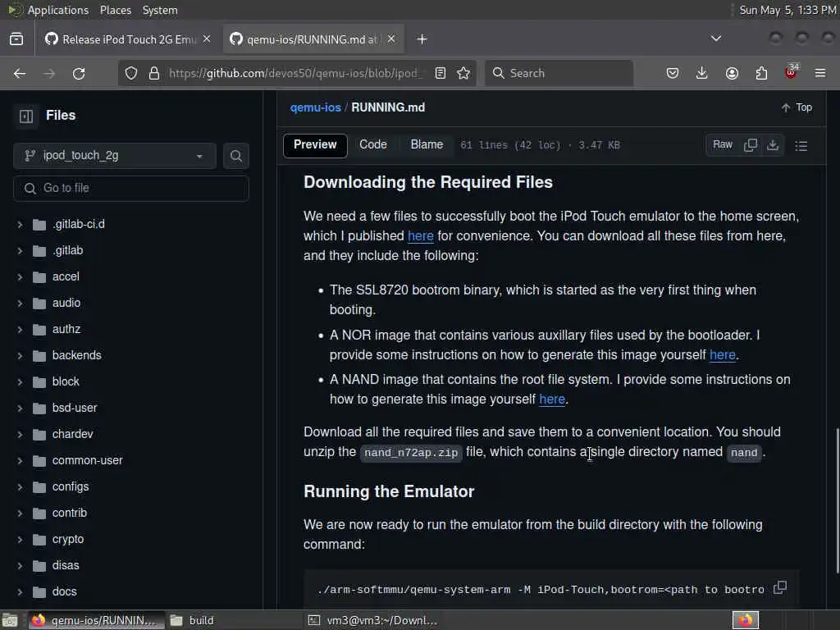Viewport: 840px width, 630px height.
Task: Reload the current GitHub page
Action: pos(79,73)
